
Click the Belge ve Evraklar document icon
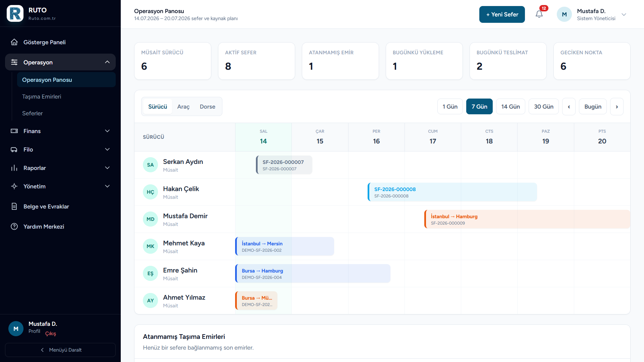click(14, 206)
